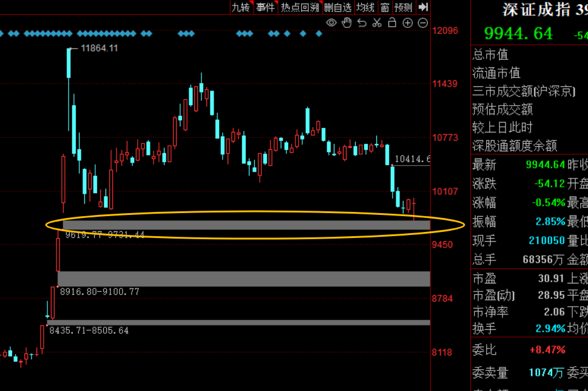The width and height of the screenshot is (588, 391).
Task: Click the undo arrow icon
Action: pos(362,23)
